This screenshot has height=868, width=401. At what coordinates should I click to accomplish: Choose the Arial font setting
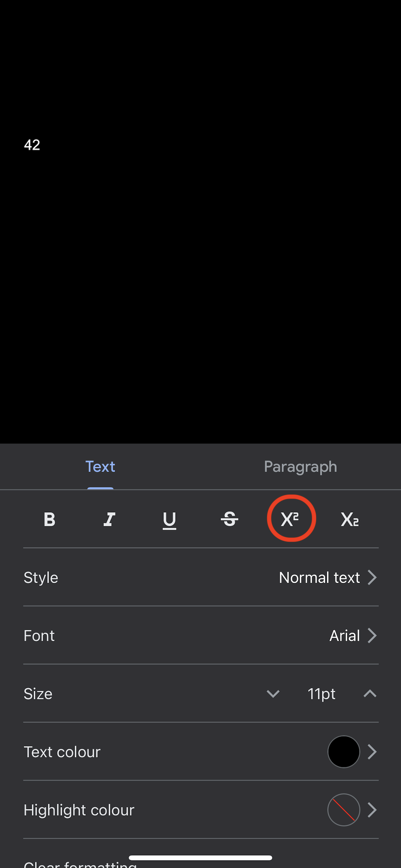click(x=345, y=635)
